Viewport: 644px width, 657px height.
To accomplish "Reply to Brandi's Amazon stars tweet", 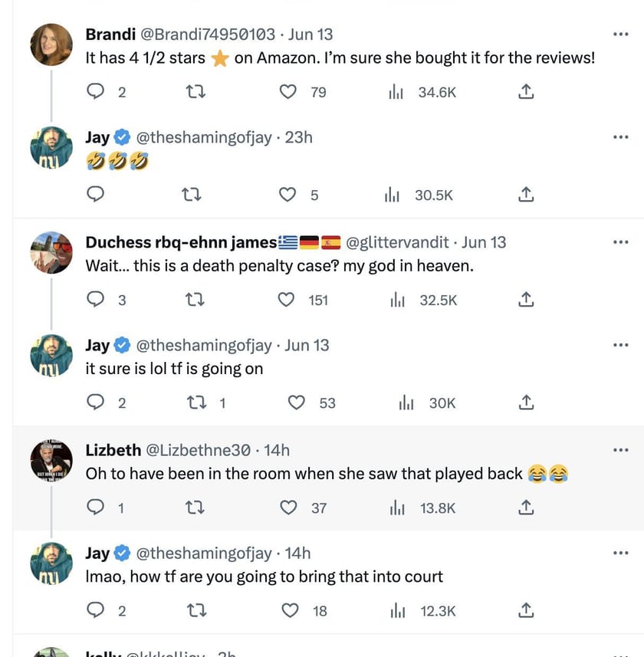I will click(95, 91).
